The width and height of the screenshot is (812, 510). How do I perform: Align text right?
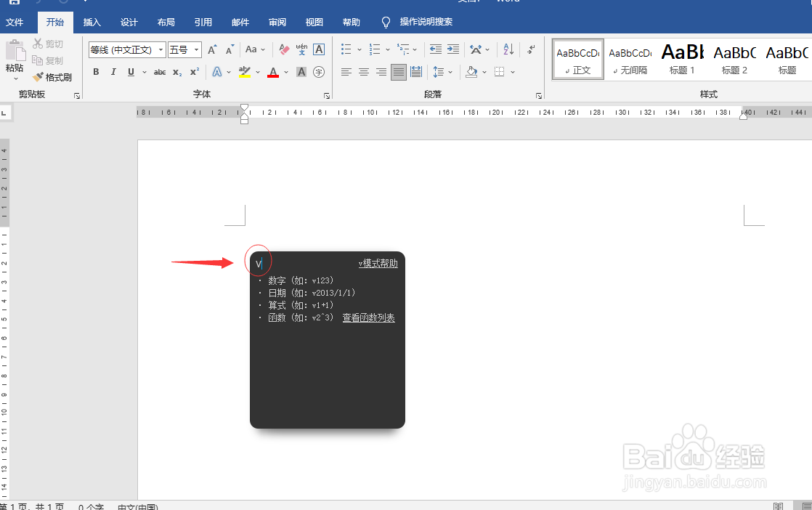pyautogui.click(x=381, y=72)
